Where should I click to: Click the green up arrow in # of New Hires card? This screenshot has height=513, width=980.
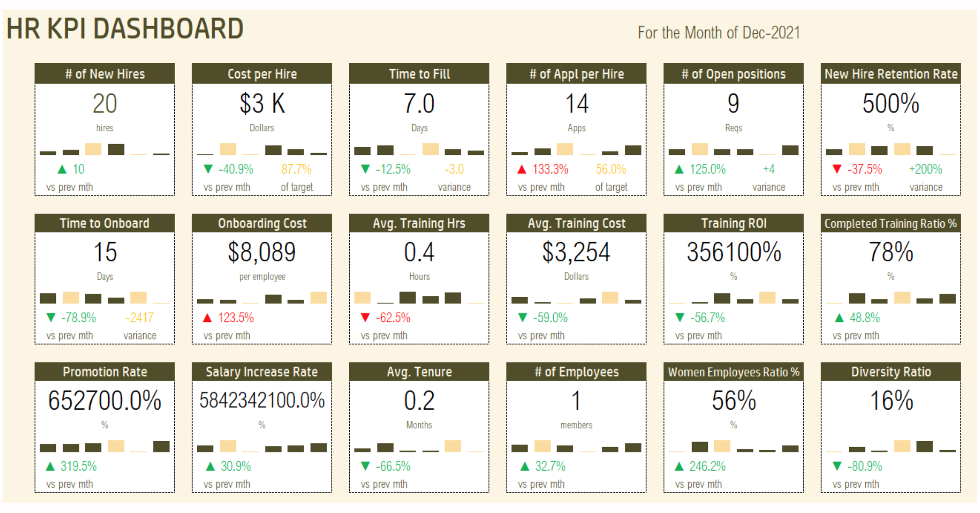coord(62,170)
